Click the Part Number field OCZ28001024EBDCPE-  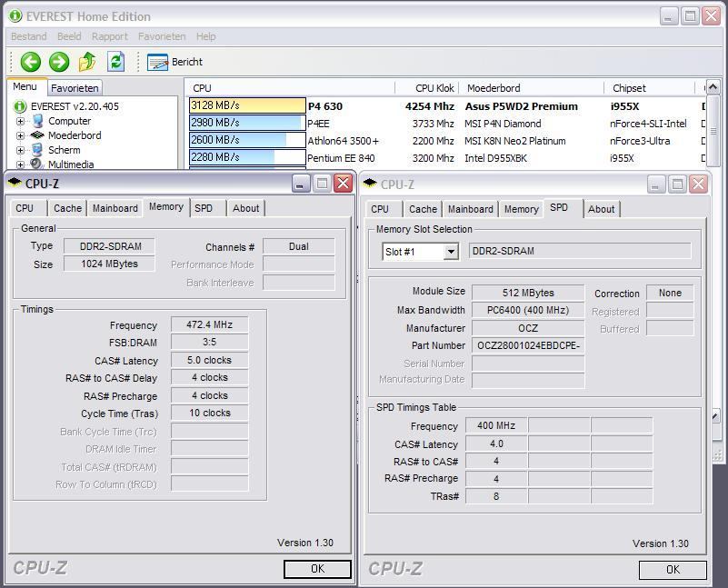click(x=528, y=345)
